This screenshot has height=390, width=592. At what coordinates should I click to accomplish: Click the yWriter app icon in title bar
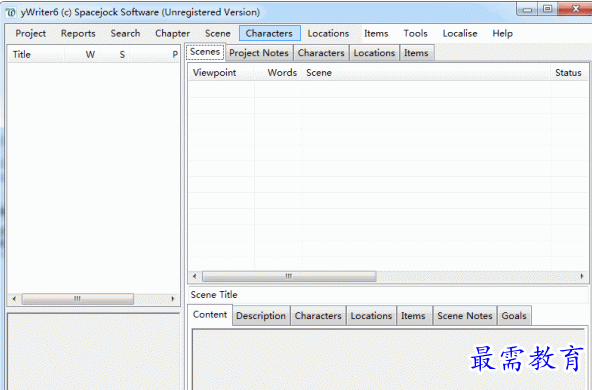pyautogui.click(x=11, y=12)
